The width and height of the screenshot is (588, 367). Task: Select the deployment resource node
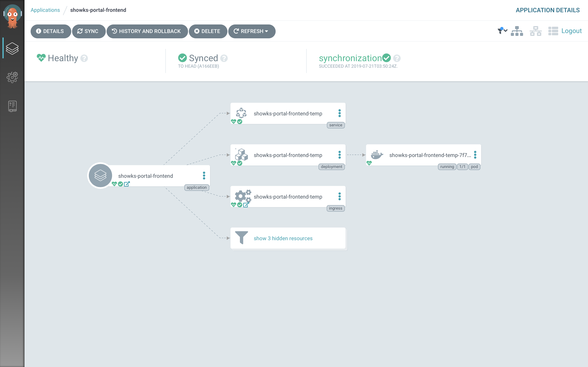coord(288,155)
